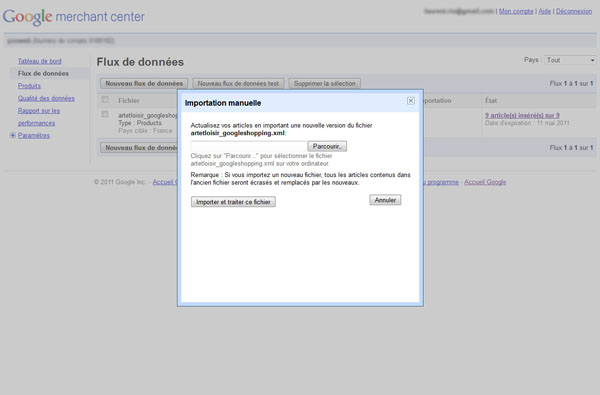Click the 'Type : Products' text
This screenshot has width=600, height=395.
point(140,123)
